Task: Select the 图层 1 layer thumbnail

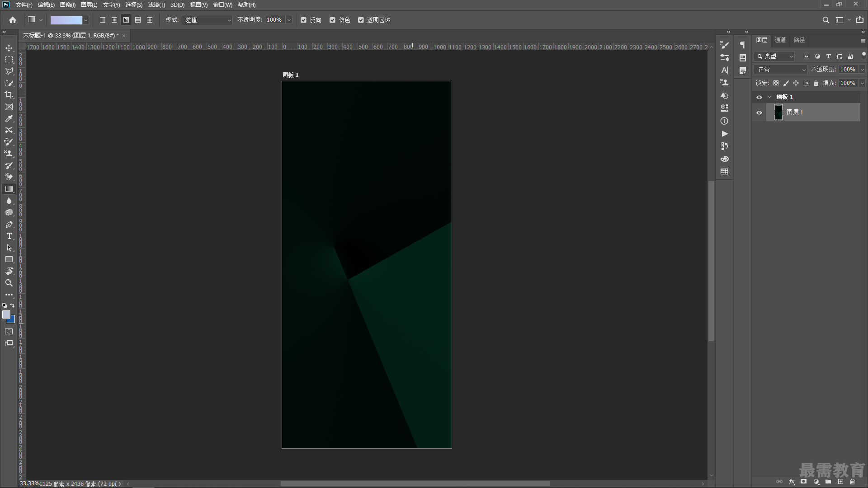Action: (778, 113)
